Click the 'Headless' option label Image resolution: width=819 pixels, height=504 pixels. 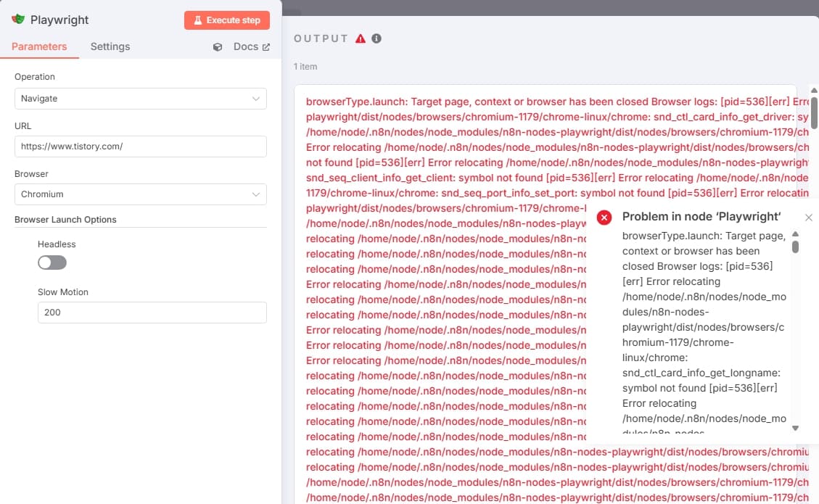pos(57,244)
